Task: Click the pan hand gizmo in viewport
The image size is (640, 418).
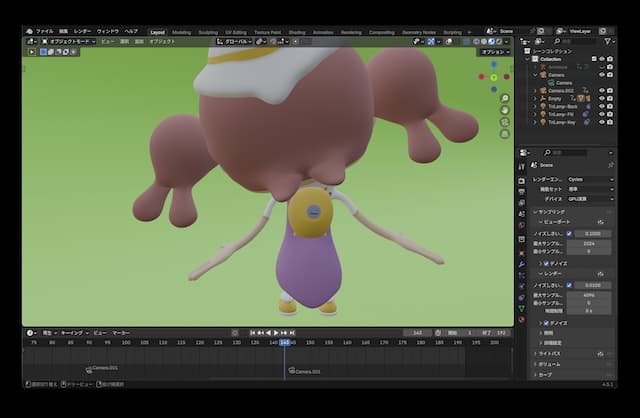Action: click(x=506, y=109)
